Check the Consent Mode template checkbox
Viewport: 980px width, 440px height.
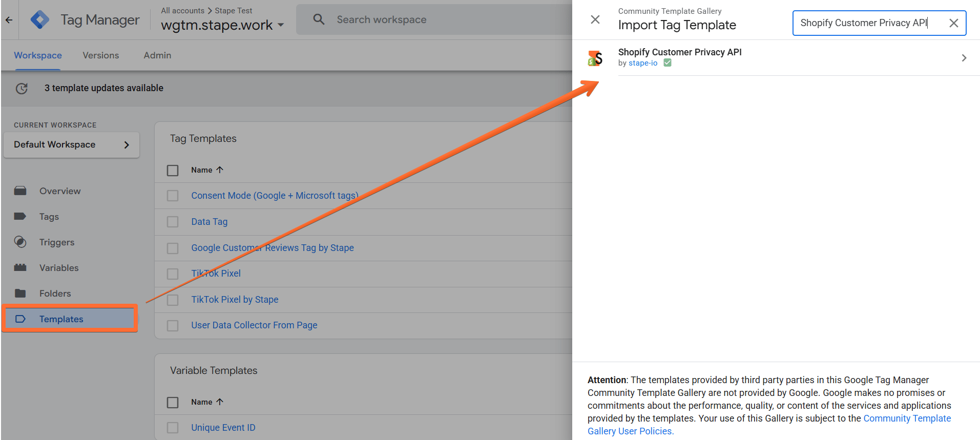[x=173, y=196]
